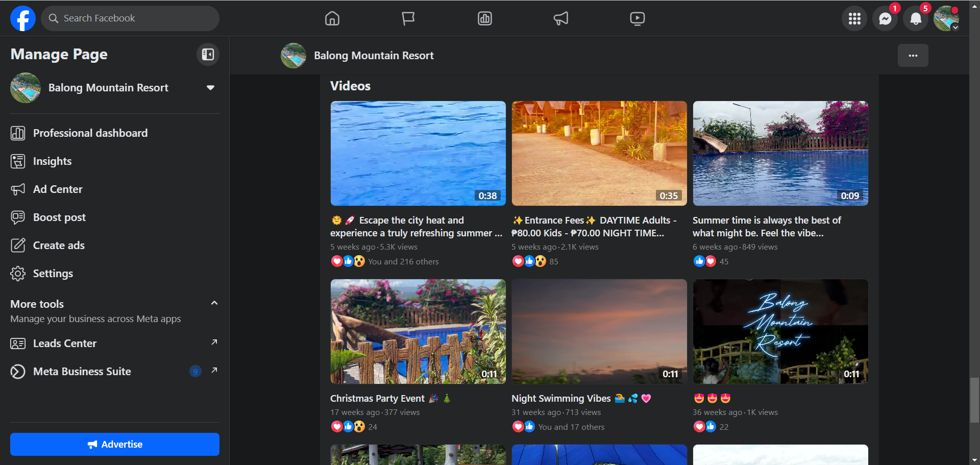
Task: Open the Escape the city heat video title
Action: tap(416, 227)
